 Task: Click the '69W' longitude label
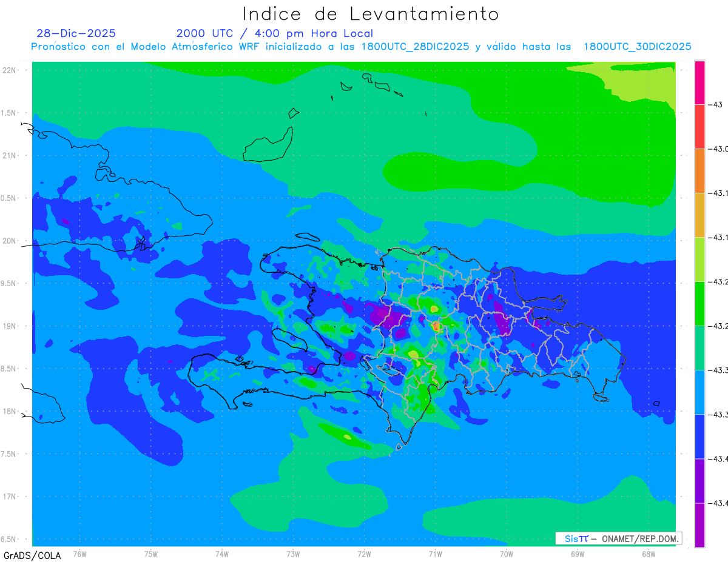(578, 554)
